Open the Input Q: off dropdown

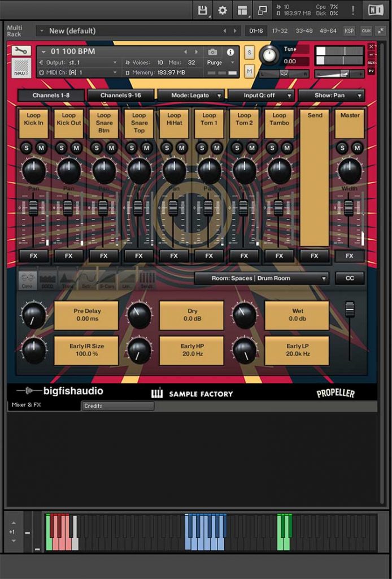click(x=261, y=95)
